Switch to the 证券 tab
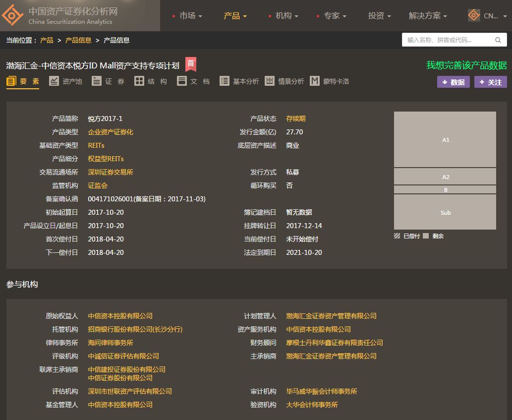Image resolution: width=512 pixels, height=420 pixels. [108, 81]
